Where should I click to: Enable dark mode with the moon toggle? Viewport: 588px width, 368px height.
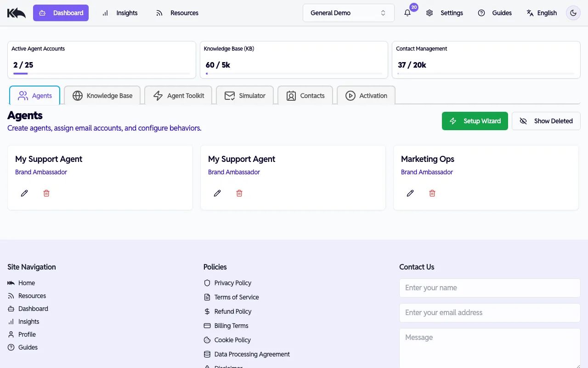pos(573,13)
